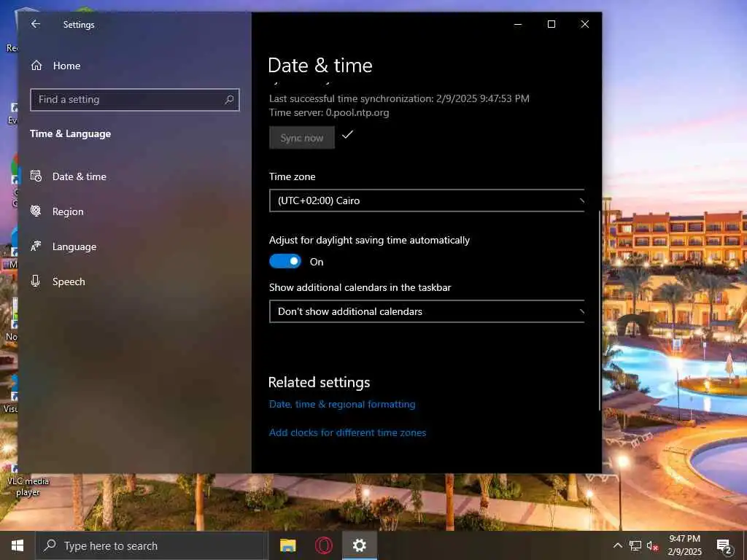Image resolution: width=747 pixels, height=560 pixels.
Task: Toggle Adjust for daylight saving time automatically
Action: pyautogui.click(x=285, y=262)
